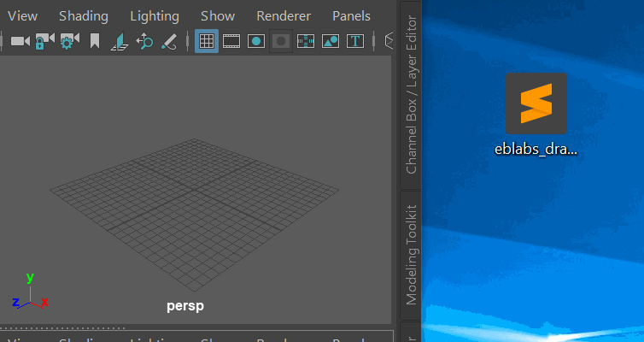The height and width of the screenshot is (342, 644).
Task: Toggle the Safe Action icon
Action: pos(331,41)
